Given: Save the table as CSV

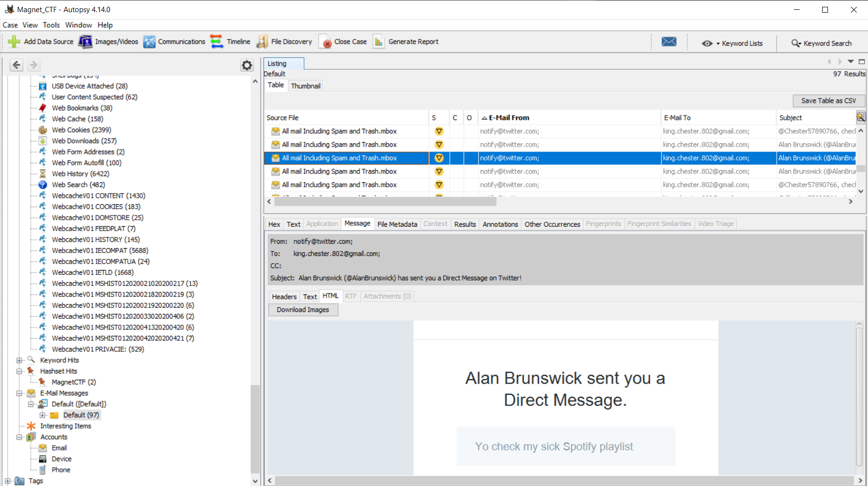Looking at the screenshot, I should (828, 100).
